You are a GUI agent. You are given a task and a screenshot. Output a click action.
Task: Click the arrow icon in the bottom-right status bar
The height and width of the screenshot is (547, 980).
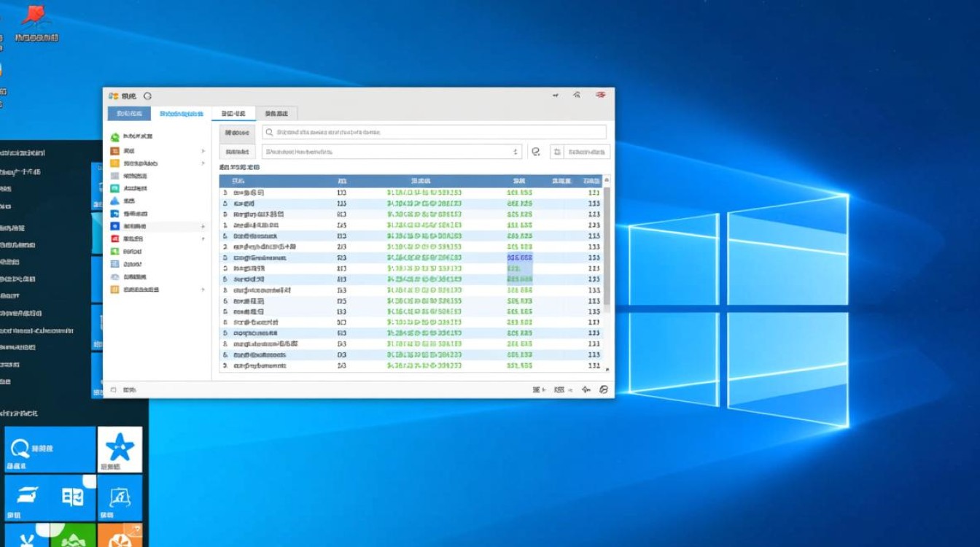coord(586,389)
